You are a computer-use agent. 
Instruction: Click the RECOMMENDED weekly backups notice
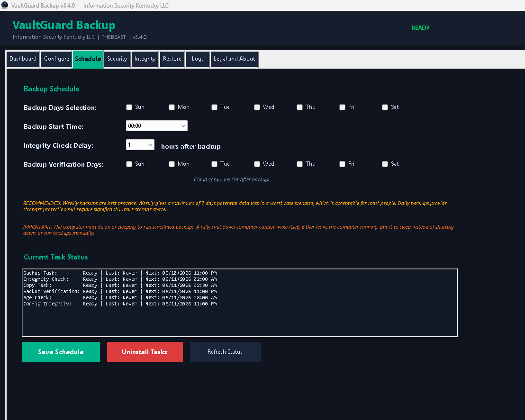click(235, 206)
